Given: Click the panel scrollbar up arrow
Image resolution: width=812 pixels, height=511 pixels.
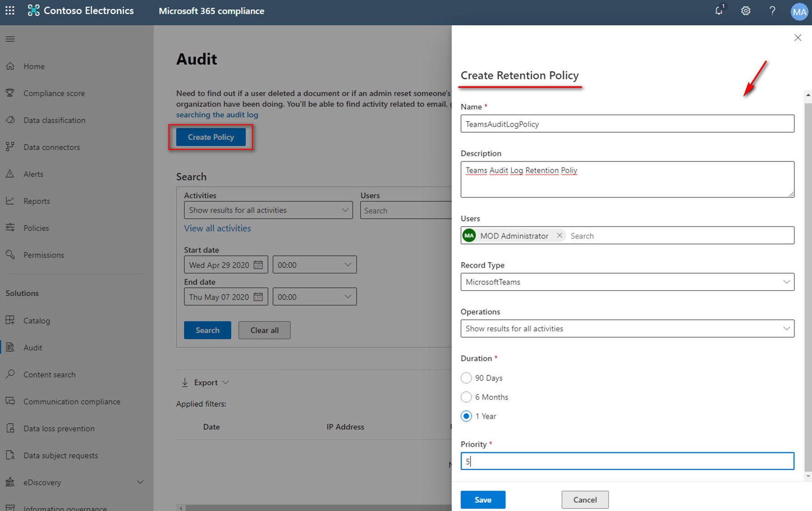Looking at the screenshot, I should click(x=808, y=95).
